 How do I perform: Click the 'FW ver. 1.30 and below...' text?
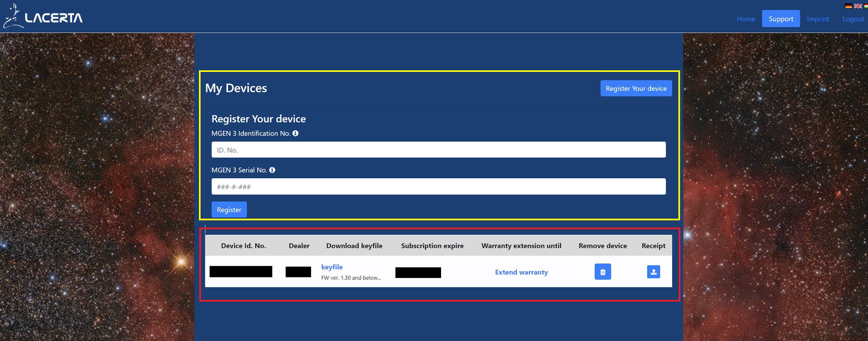[351, 278]
